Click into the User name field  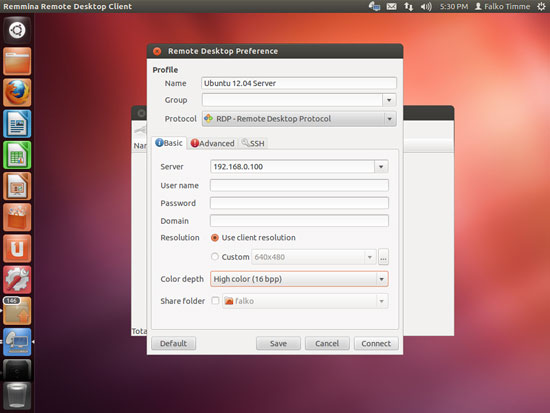tap(299, 185)
